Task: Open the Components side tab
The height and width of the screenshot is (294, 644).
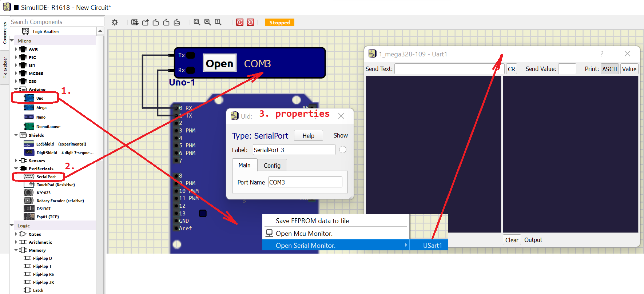Action: [x=5, y=33]
